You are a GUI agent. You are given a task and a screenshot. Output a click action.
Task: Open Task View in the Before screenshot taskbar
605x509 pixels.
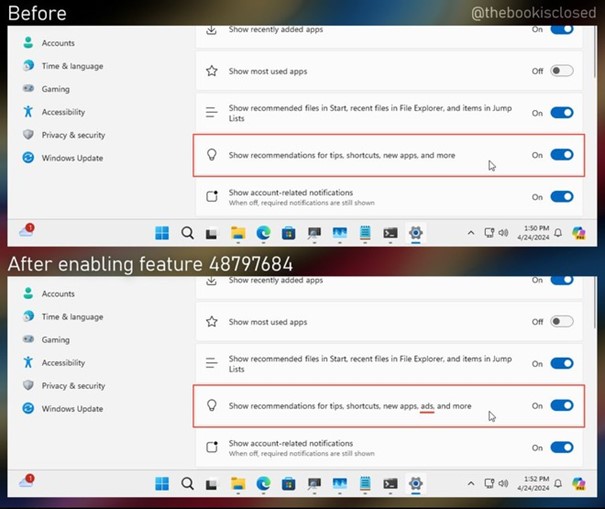point(211,233)
